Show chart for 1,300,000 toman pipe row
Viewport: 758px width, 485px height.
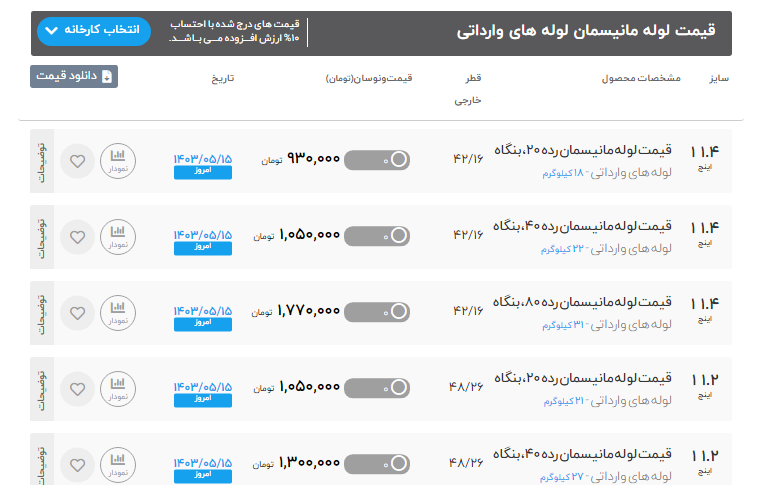click(x=118, y=464)
